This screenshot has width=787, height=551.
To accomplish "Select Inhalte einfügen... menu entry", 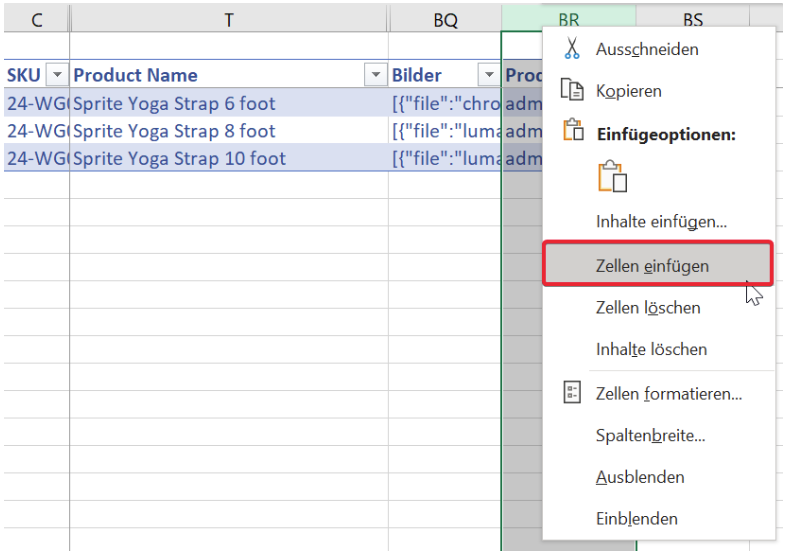I will pos(659,221).
